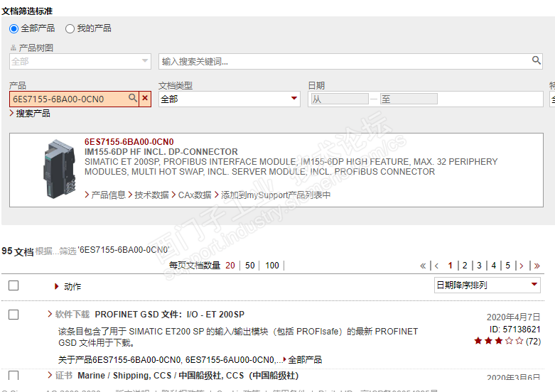Open the 产品树图 dropdown showing 全部
The image size is (555, 392).
(x=80, y=62)
